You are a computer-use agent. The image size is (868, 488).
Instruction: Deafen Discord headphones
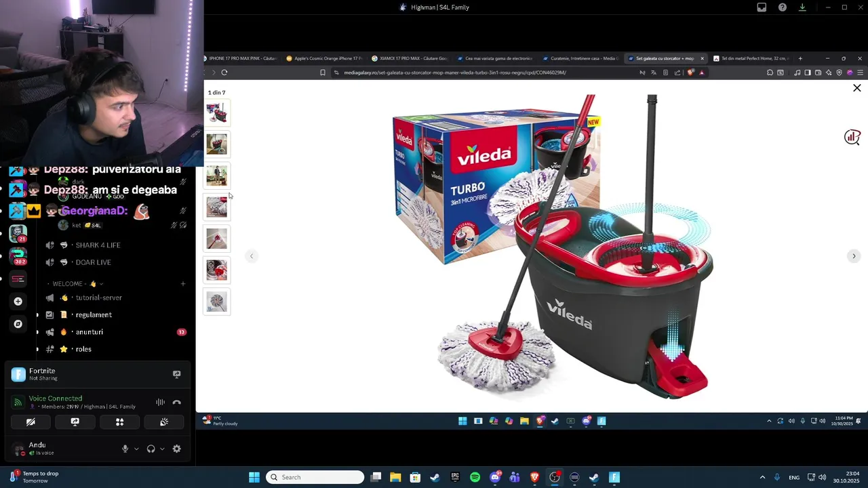(151, 449)
